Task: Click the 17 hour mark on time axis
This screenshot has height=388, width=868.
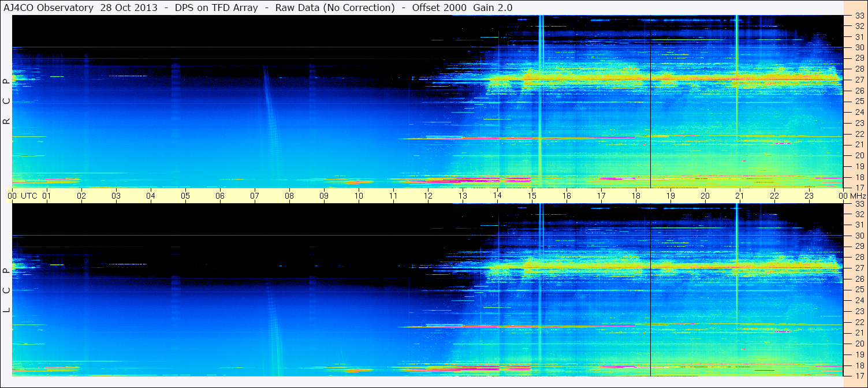Action: [x=601, y=196]
